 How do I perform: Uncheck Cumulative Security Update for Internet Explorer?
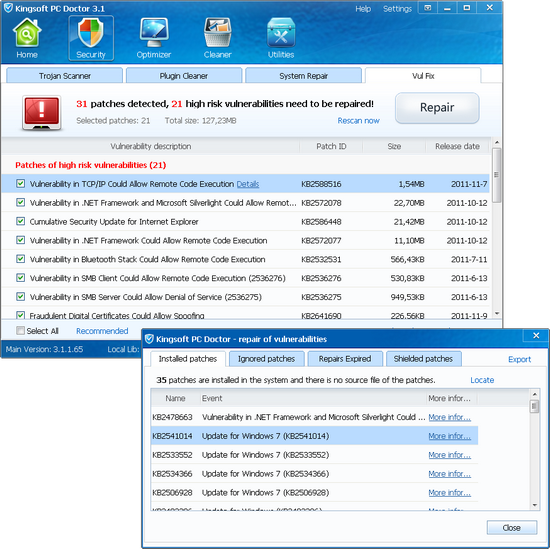20,221
